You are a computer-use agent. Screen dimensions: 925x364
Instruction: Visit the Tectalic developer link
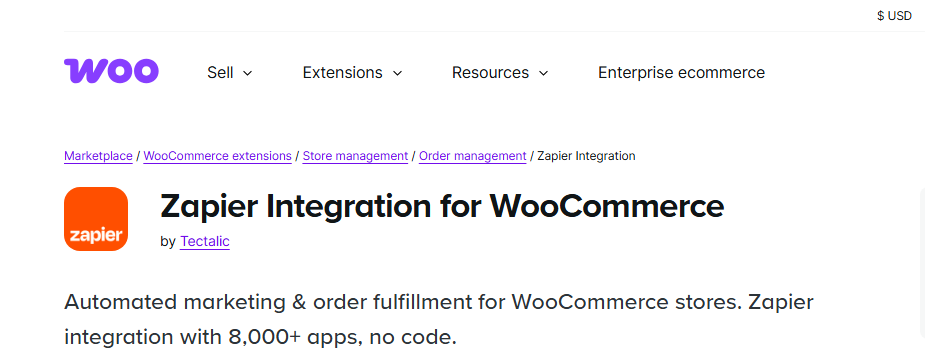[x=205, y=241]
